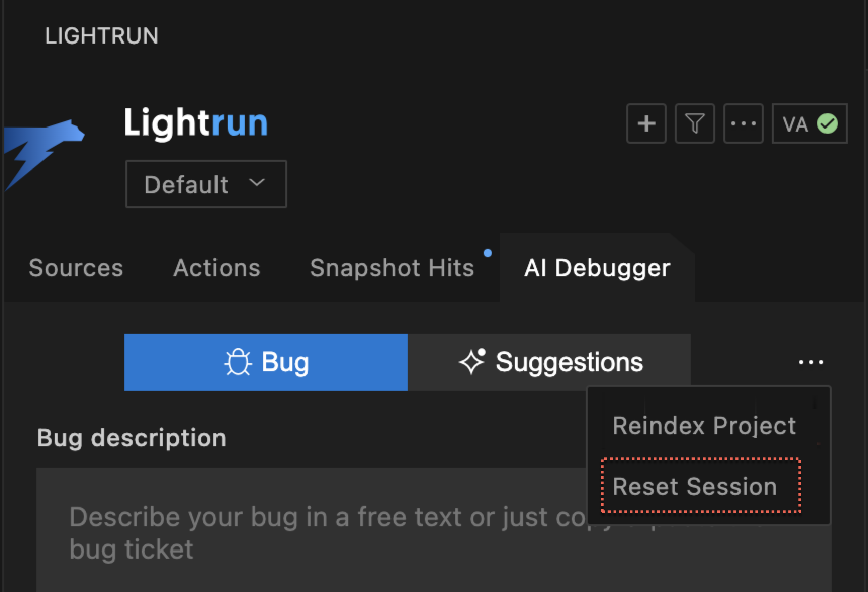Select the AI Debugger tab
The image size is (868, 592).
coord(597,268)
